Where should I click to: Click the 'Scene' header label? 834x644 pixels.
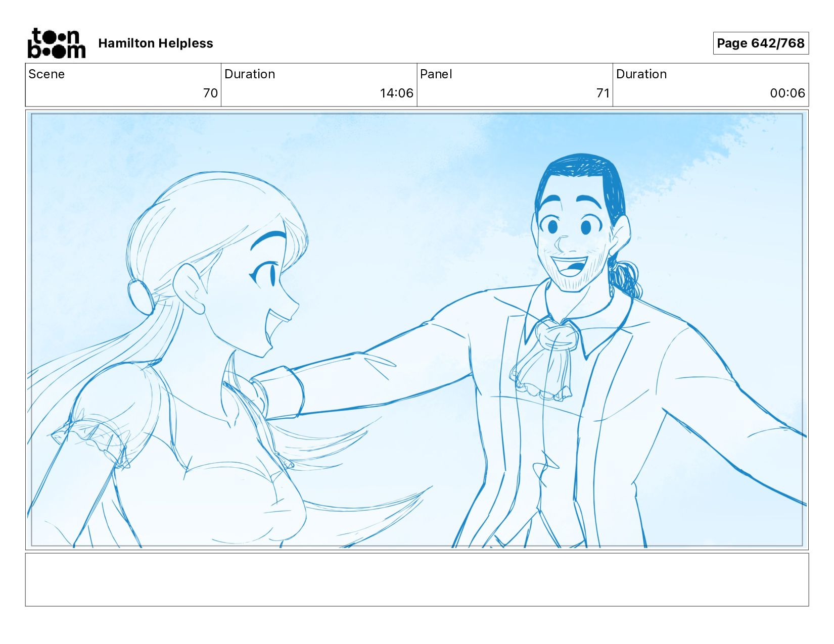coord(47,74)
